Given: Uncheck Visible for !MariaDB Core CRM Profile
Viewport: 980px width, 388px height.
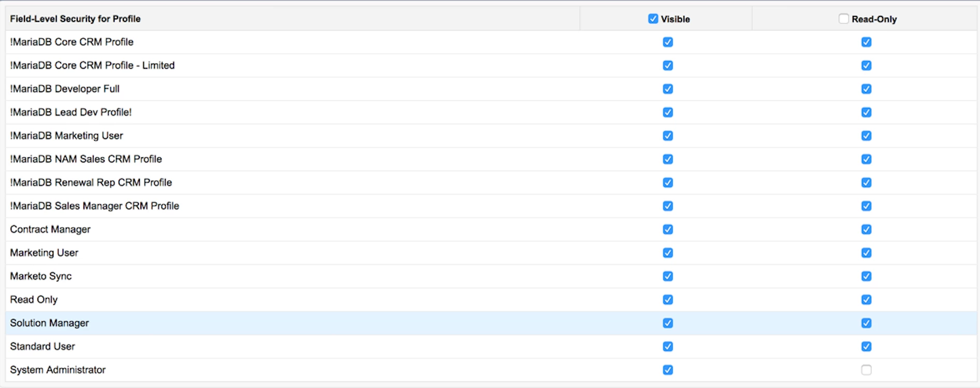Looking at the screenshot, I should tap(668, 42).
